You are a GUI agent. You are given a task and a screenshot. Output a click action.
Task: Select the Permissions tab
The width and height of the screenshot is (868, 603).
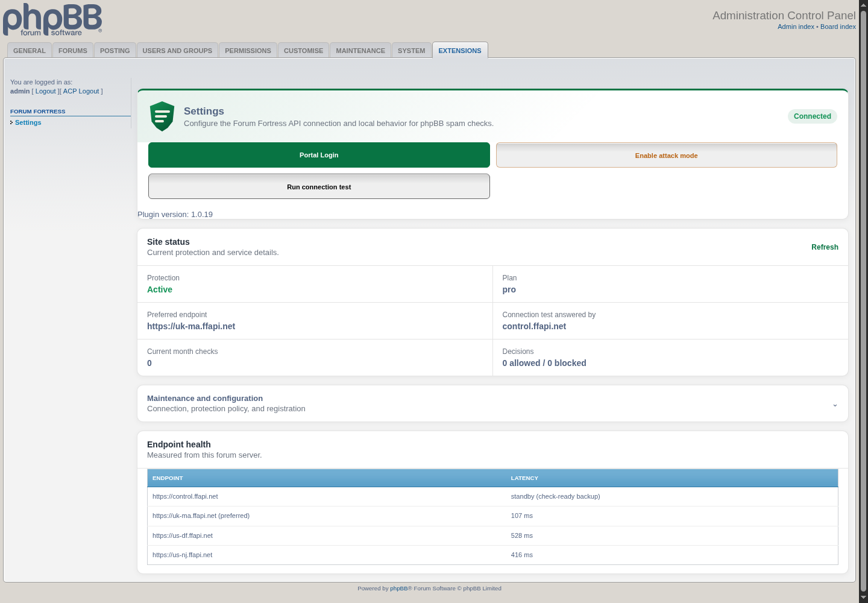point(248,51)
